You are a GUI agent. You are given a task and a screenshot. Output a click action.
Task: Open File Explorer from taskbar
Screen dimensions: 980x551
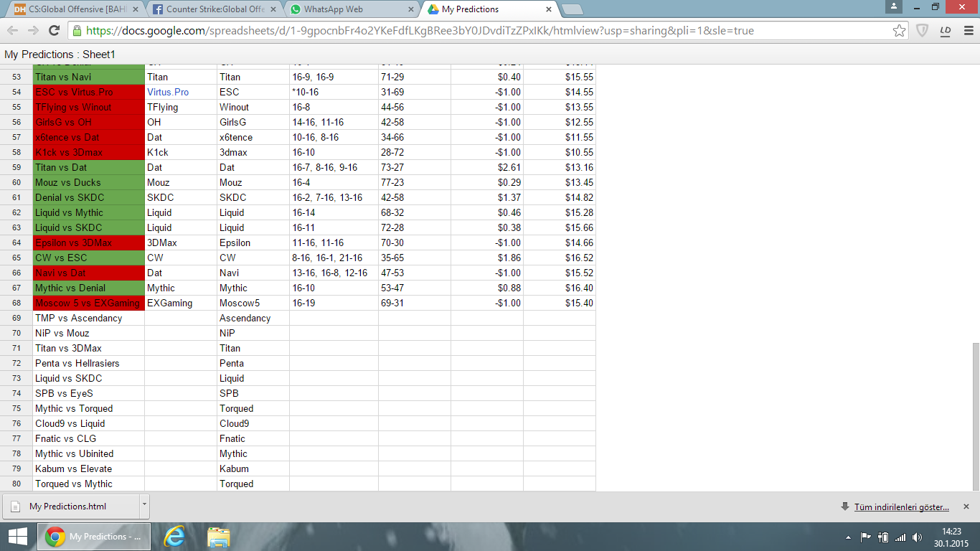(x=218, y=537)
